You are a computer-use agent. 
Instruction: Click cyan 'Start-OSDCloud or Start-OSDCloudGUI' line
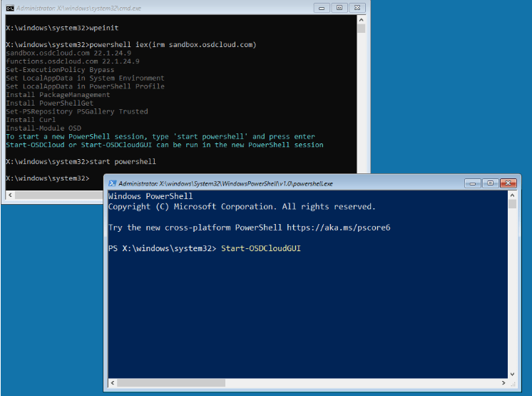pyautogui.click(x=165, y=145)
